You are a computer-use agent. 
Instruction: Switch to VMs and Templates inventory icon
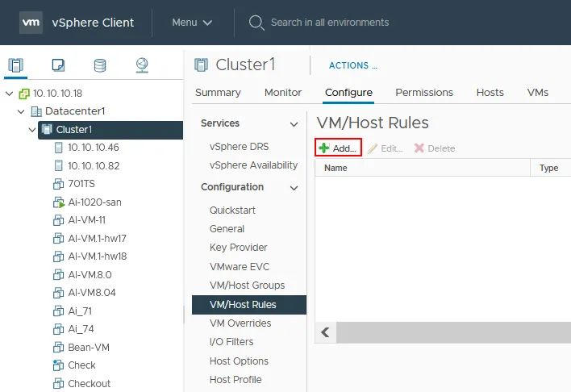(58, 65)
